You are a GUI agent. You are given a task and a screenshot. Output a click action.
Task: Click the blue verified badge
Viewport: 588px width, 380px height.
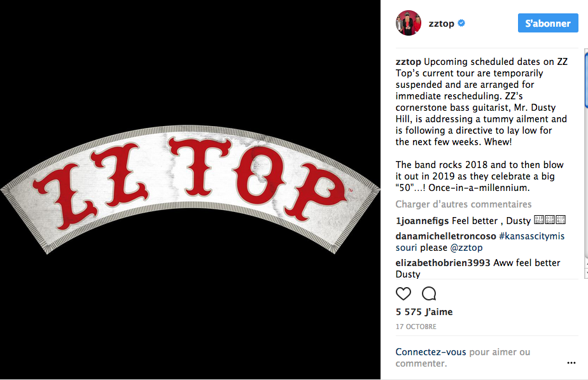tap(461, 23)
